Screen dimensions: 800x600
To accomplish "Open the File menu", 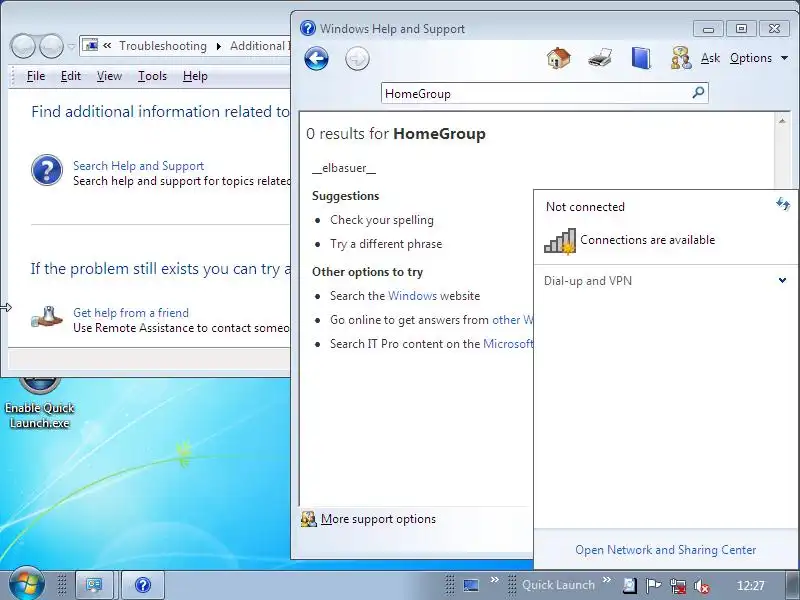I will pyautogui.click(x=36, y=76).
